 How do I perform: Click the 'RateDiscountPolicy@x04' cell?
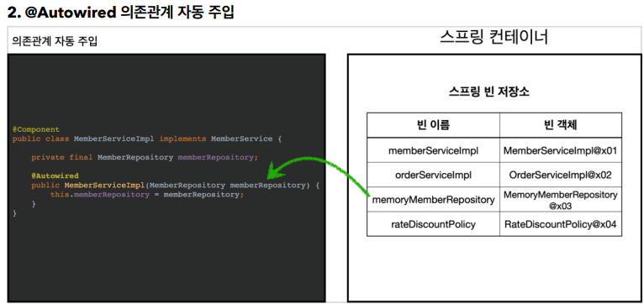[561, 224]
